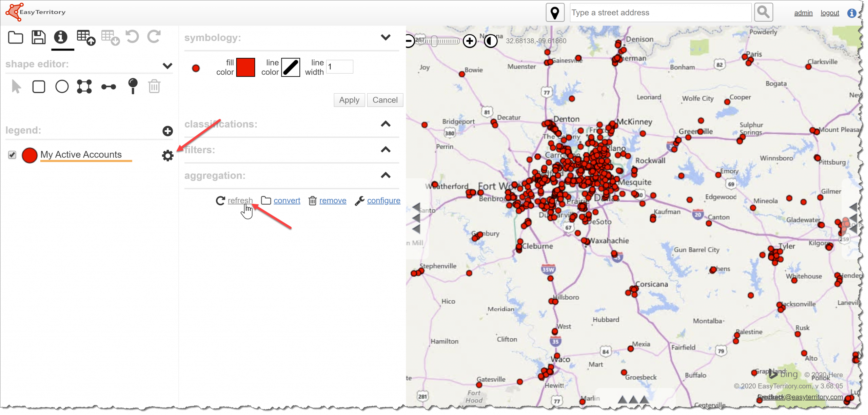Select the circle shape tool
The height and width of the screenshot is (415, 868).
point(62,87)
